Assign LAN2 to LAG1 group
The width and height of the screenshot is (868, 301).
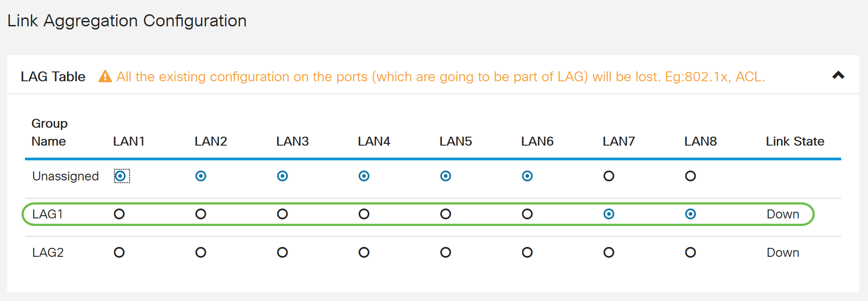point(201,214)
